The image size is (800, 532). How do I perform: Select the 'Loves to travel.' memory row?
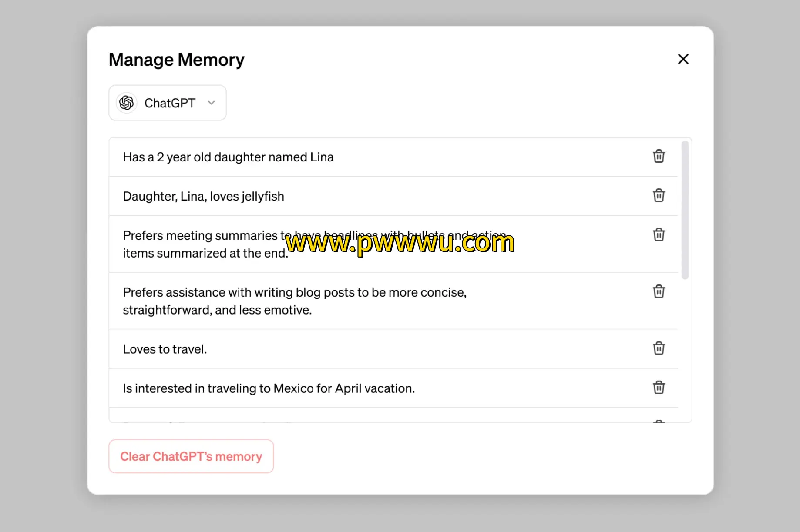pyautogui.click(x=165, y=349)
